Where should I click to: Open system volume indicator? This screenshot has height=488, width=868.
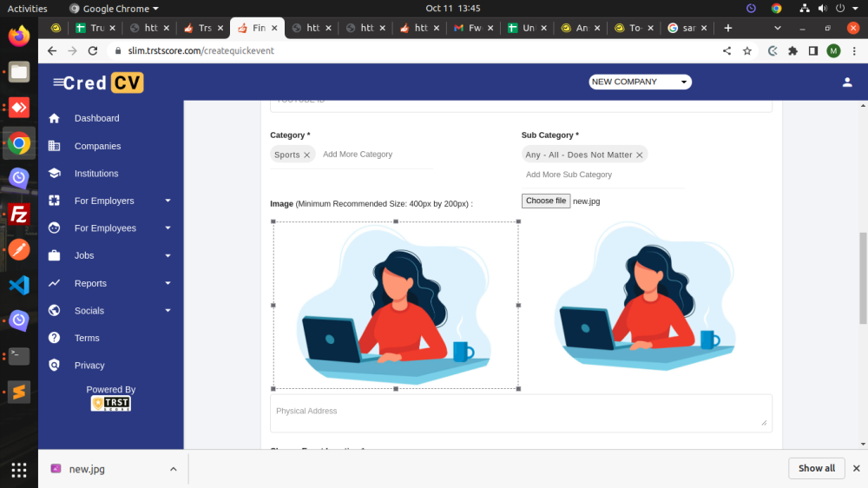point(823,9)
